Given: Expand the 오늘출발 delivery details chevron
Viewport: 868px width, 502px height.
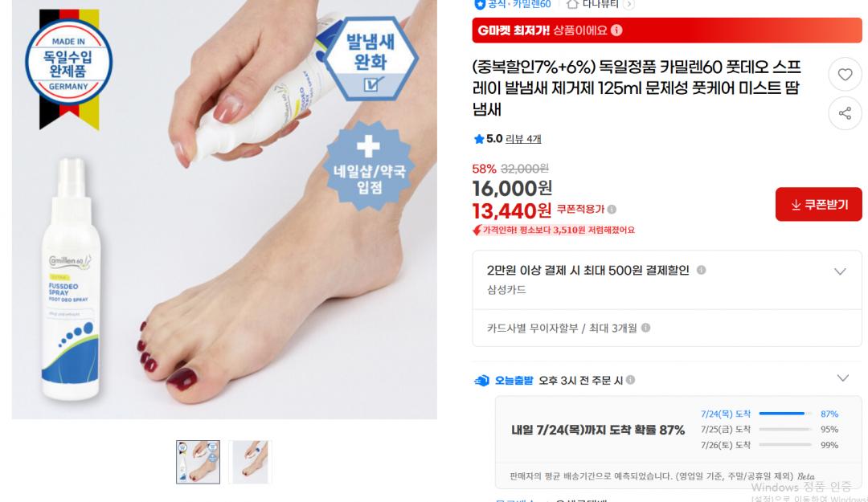Looking at the screenshot, I should pyautogui.click(x=842, y=378).
